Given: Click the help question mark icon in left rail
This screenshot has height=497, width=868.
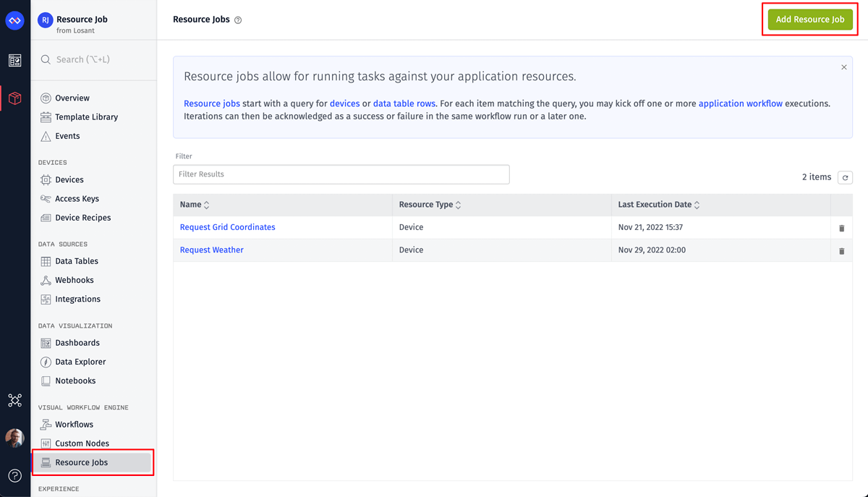Looking at the screenshot, I should pos(15,475).
